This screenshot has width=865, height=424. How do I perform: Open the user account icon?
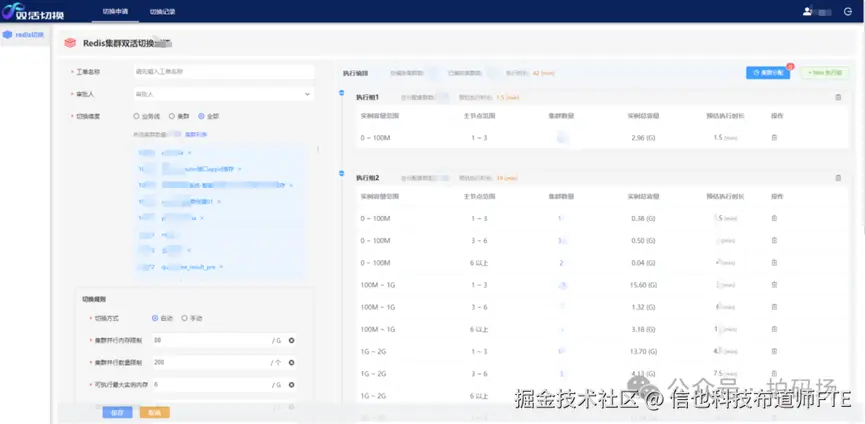coord(807,11)
